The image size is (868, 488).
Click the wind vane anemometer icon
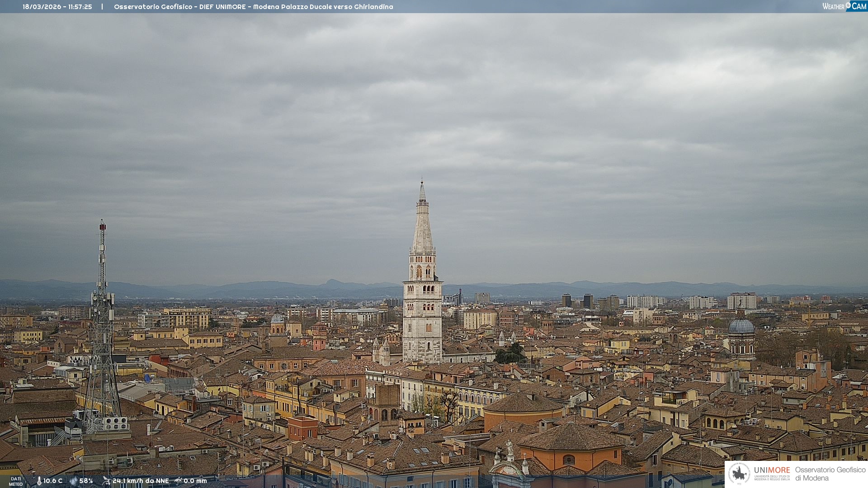point(106,481)
